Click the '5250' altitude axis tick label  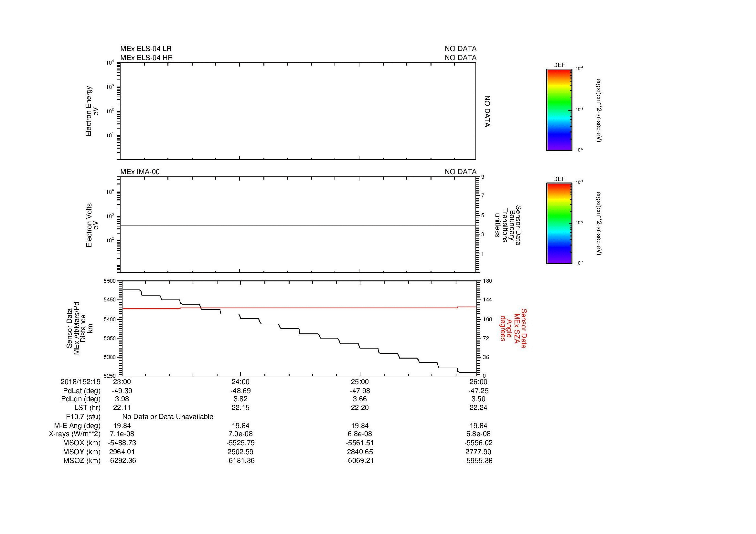point(110,376)
